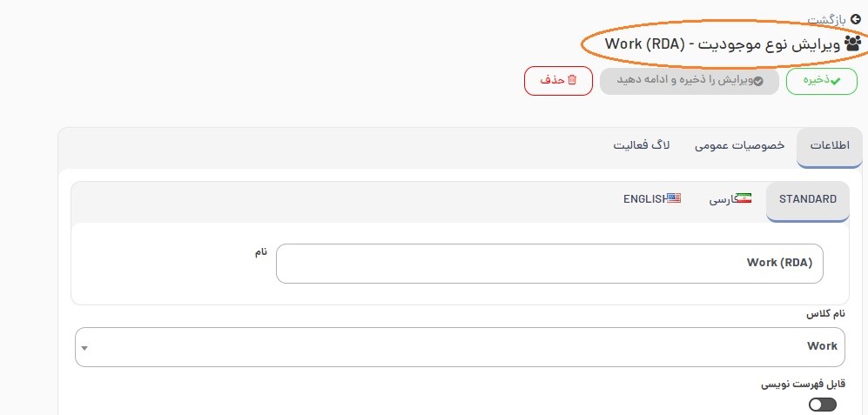Click the checkmark icon on the ذخیره button
Viewport: 868px width, 415px height.
[x=836, y=81]
